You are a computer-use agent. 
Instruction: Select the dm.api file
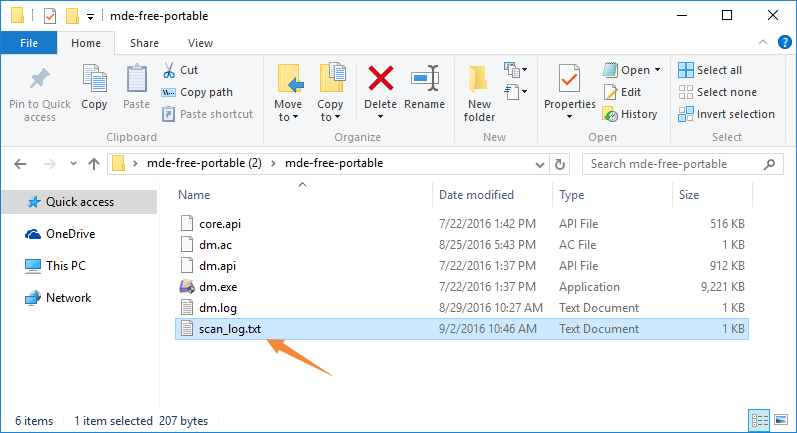(x=462, y=266)
